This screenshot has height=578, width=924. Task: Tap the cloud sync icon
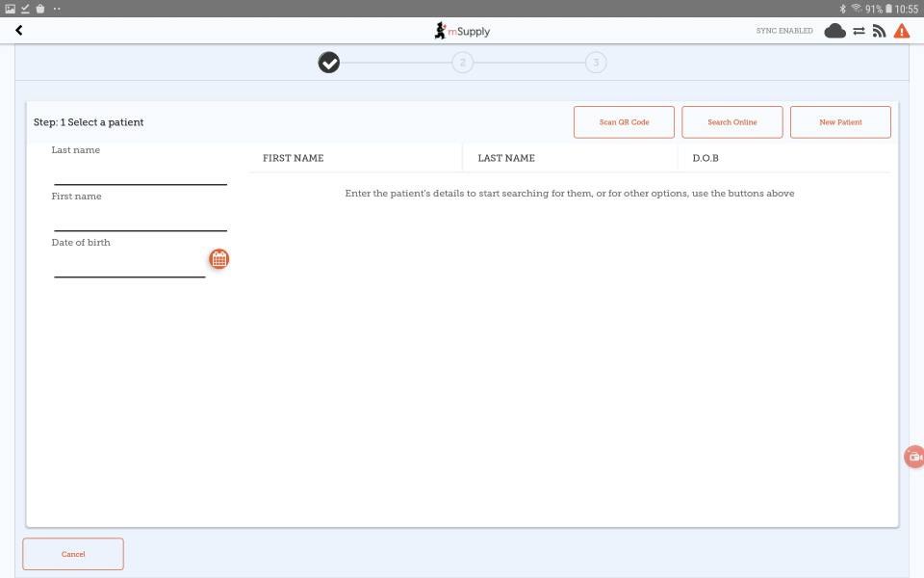[x=834, y=31]
